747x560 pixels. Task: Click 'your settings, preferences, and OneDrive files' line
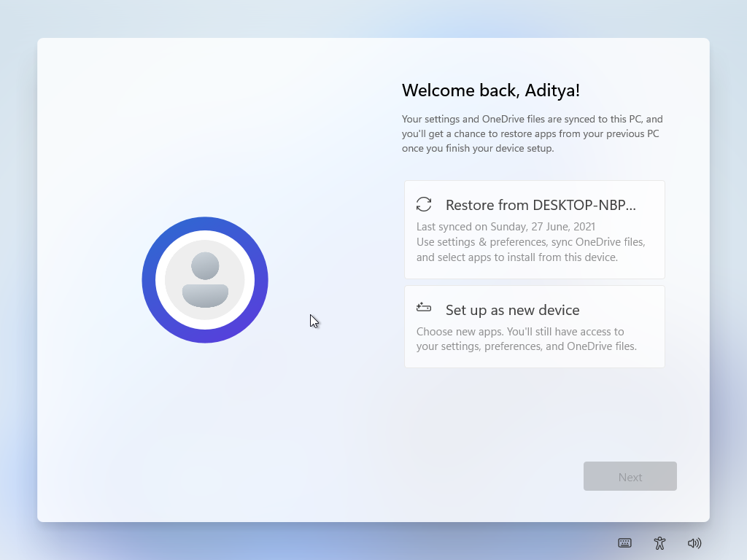[x=526, y=346]
